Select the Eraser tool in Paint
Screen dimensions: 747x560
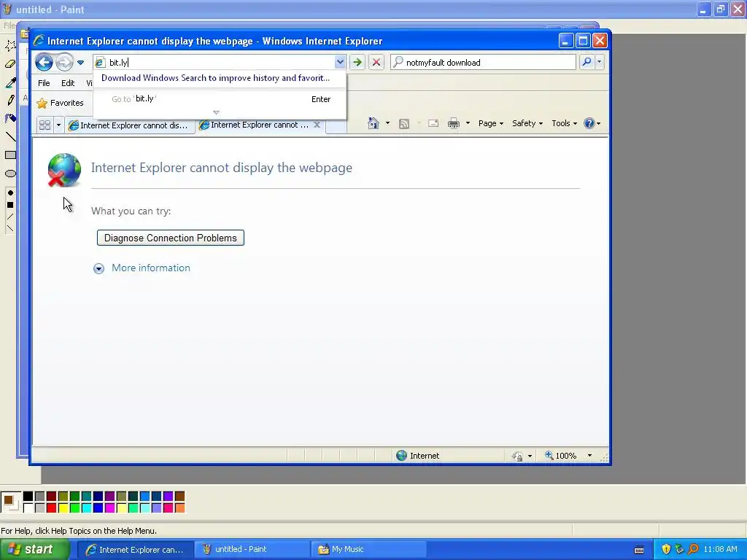point(10,64)
